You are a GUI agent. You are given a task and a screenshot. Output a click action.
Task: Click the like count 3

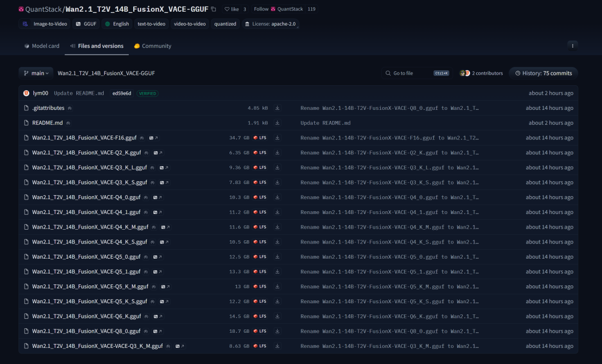tap(245, 9)
